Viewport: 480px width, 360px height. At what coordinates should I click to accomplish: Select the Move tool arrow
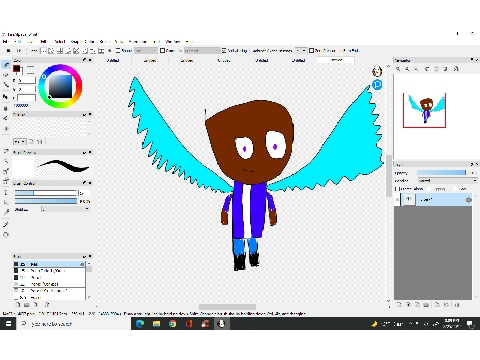point(6,97)
